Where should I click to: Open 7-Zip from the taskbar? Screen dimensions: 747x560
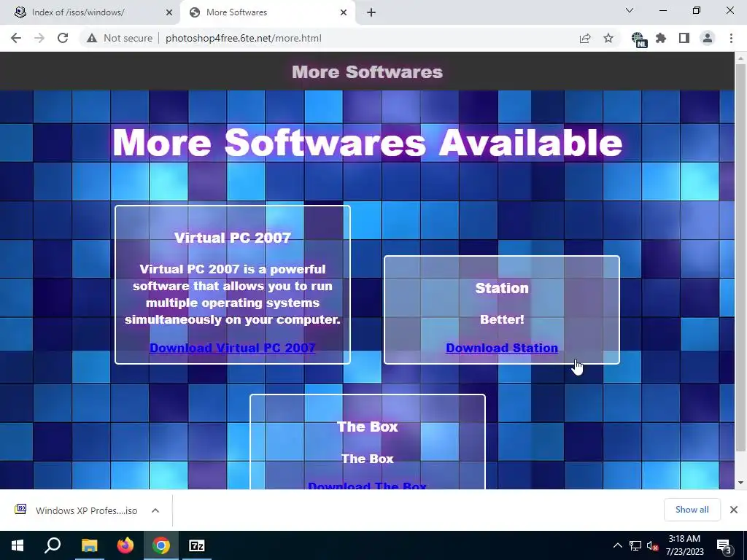[x=197, y=545]
